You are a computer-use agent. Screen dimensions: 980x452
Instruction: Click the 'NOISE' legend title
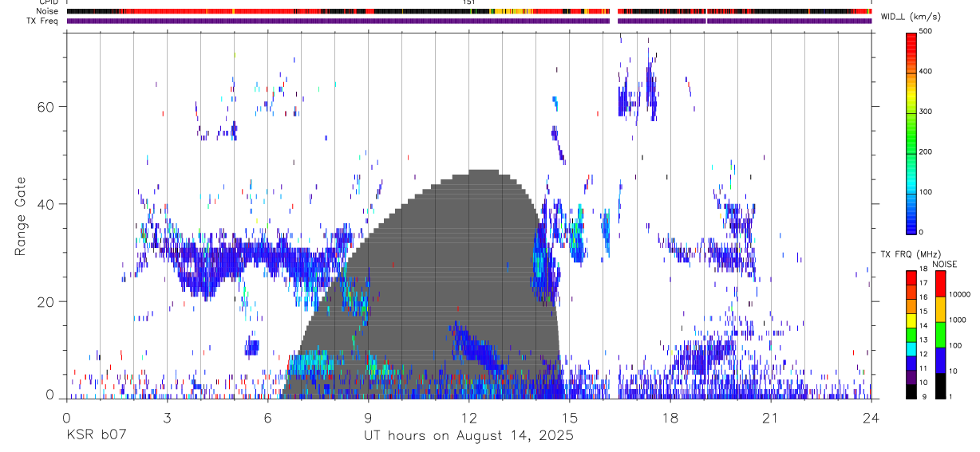tap(944, 264)
